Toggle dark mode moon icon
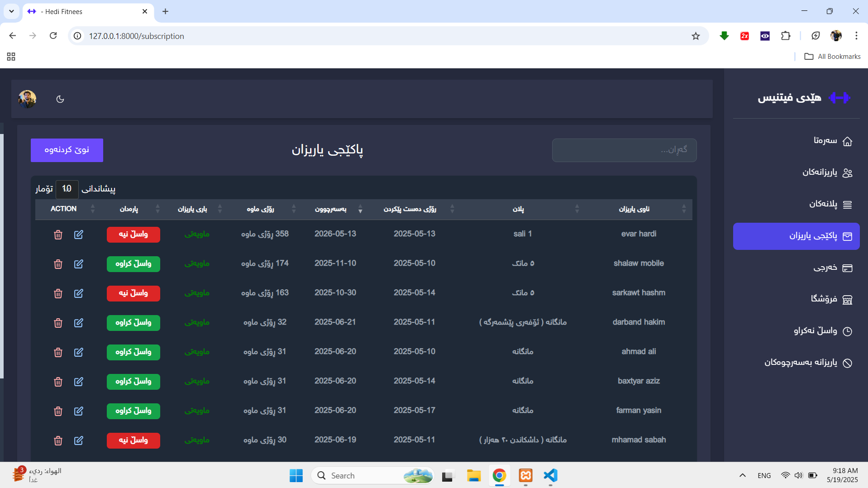Screen dimensions: 868x488 pyautogui.click(x=60, y=99)
